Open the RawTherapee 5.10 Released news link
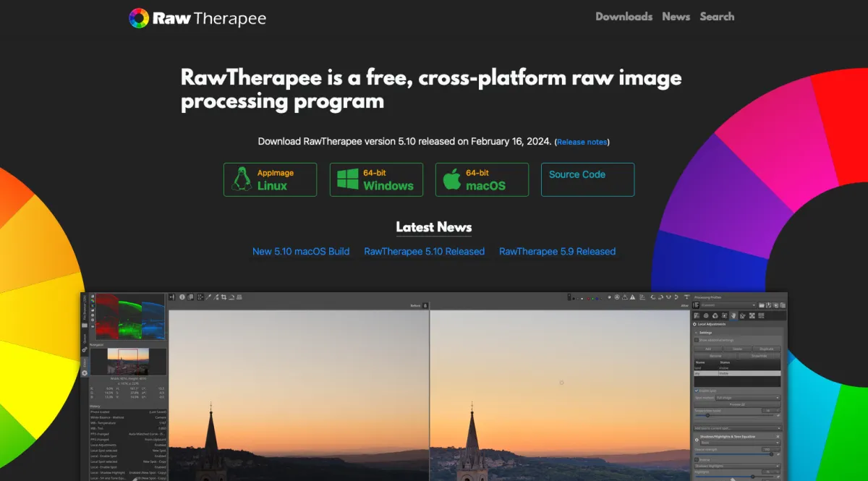The width and height of the screenshot is (868, 481). click(x=424, y=252)
